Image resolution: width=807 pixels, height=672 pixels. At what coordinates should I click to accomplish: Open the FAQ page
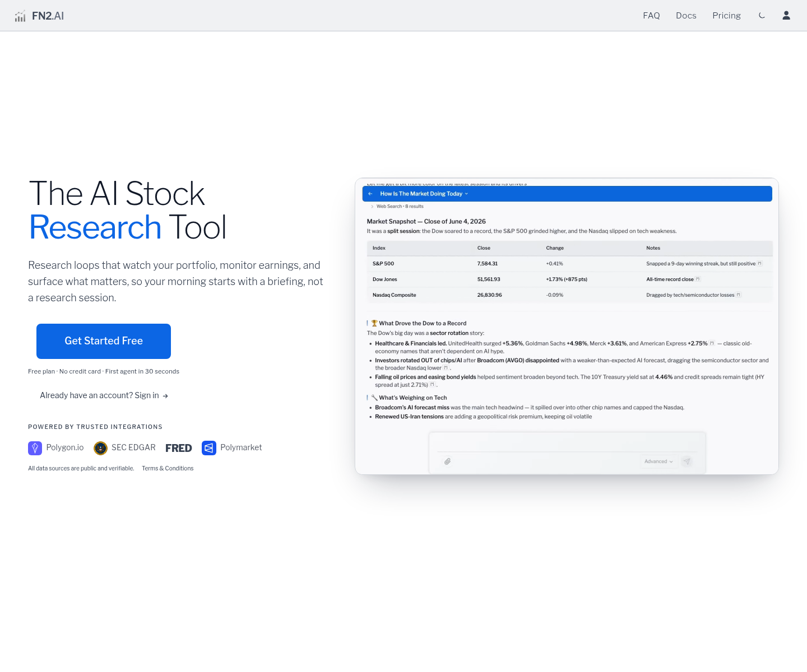[651, 16]
